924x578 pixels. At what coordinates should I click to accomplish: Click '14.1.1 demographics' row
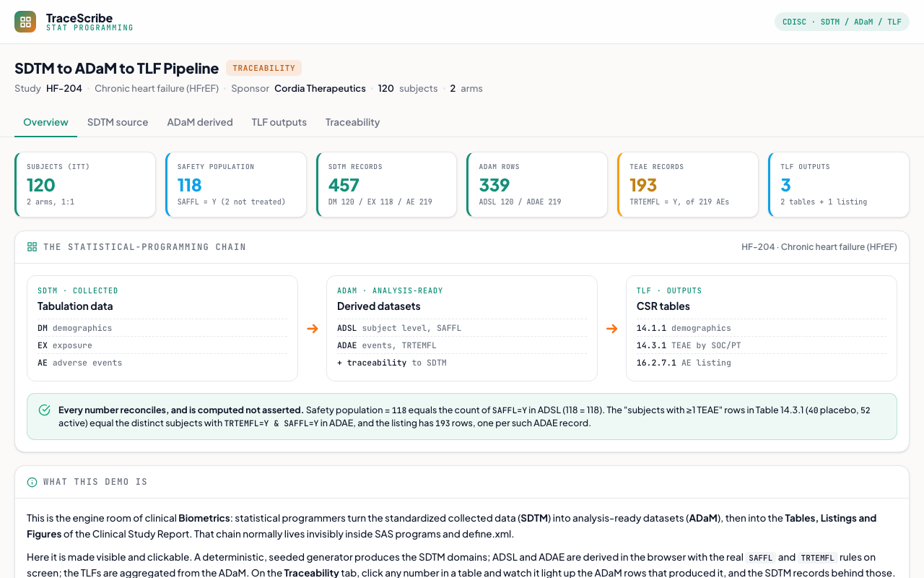(762, 328)
